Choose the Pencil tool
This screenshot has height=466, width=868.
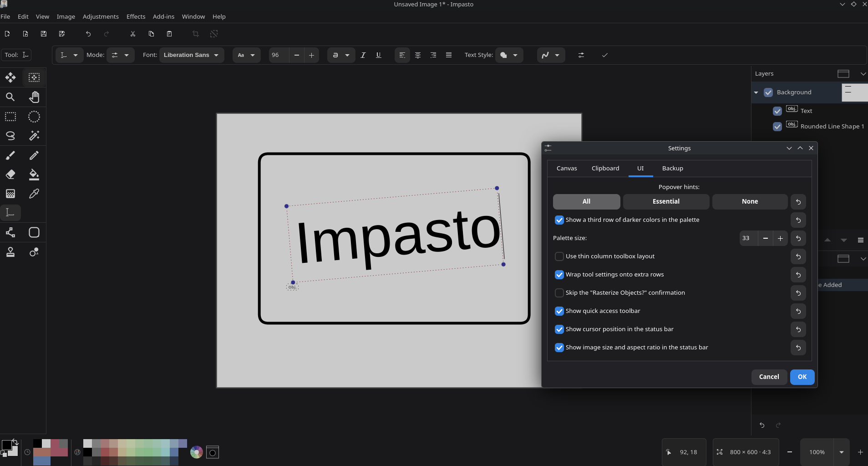click(34, 155)
